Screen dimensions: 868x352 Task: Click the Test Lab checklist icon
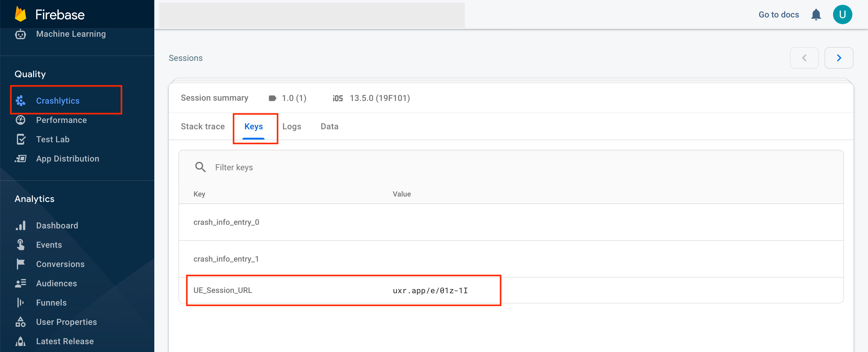pos(20,139)
